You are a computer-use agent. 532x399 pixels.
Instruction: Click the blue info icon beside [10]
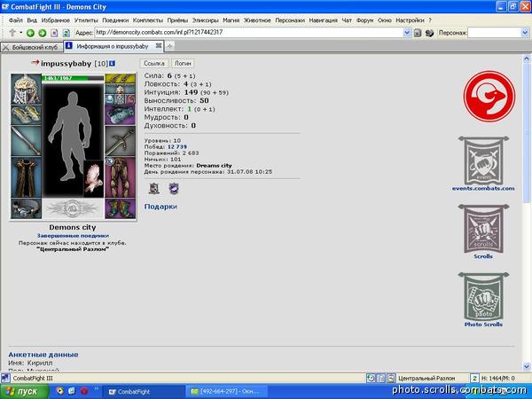click(x=112, y=64)
